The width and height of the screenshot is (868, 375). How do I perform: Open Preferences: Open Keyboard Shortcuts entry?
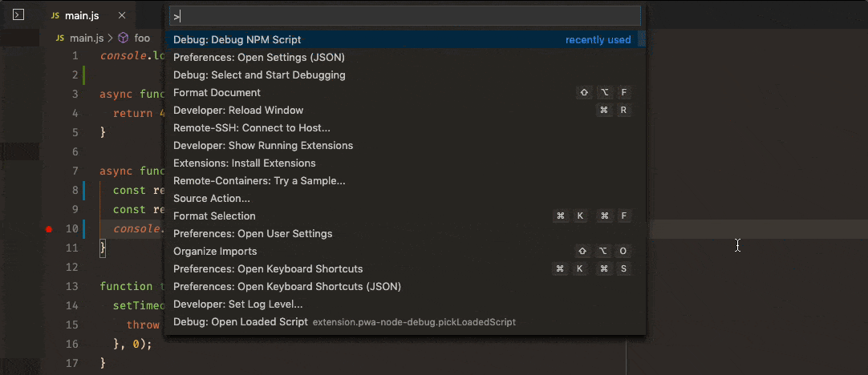click(x=268, y=269)
